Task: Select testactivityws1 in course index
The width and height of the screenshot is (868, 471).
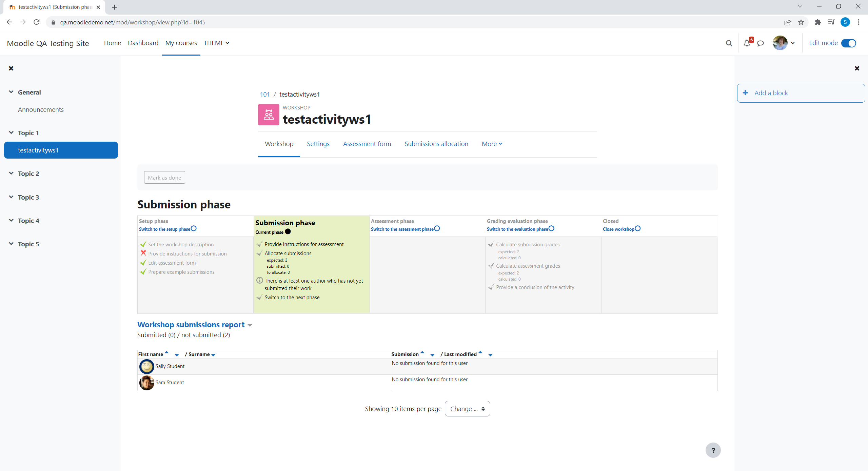Action: (x=61, y=150)
